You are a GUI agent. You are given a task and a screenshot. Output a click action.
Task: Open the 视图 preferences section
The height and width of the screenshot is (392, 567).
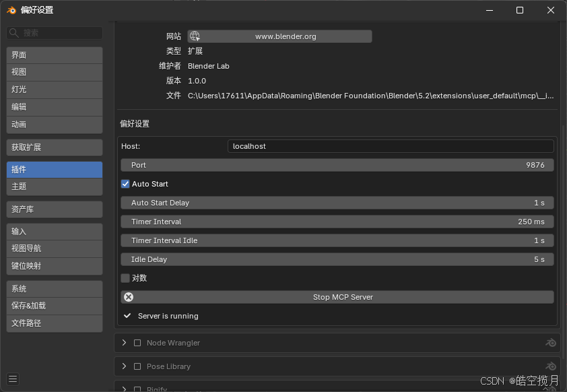click(x=55, y=72)
